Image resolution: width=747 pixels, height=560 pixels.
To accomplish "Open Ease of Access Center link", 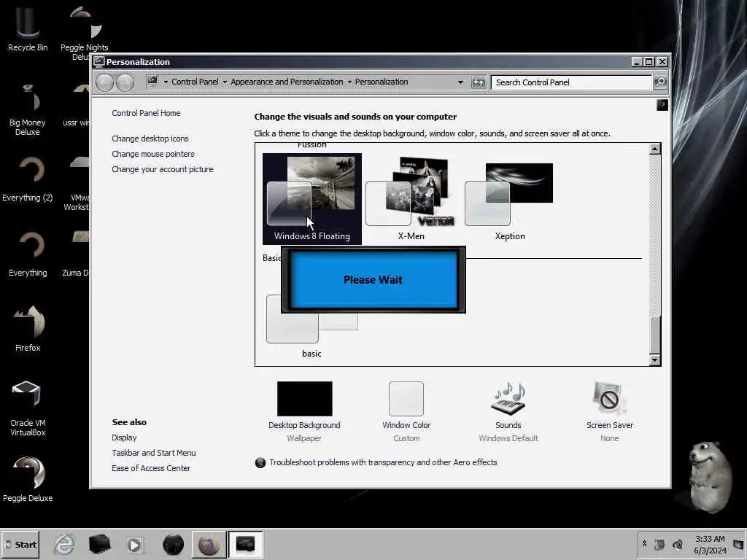I will pyautogui.click(x=151, y=468).
